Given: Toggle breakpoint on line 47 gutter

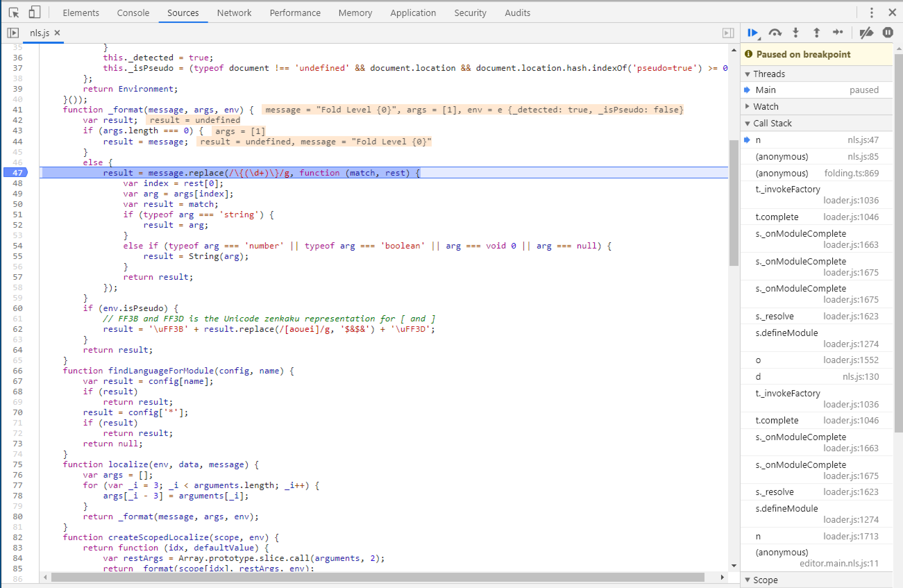Looking at the screenshot, I should point(16,173).
